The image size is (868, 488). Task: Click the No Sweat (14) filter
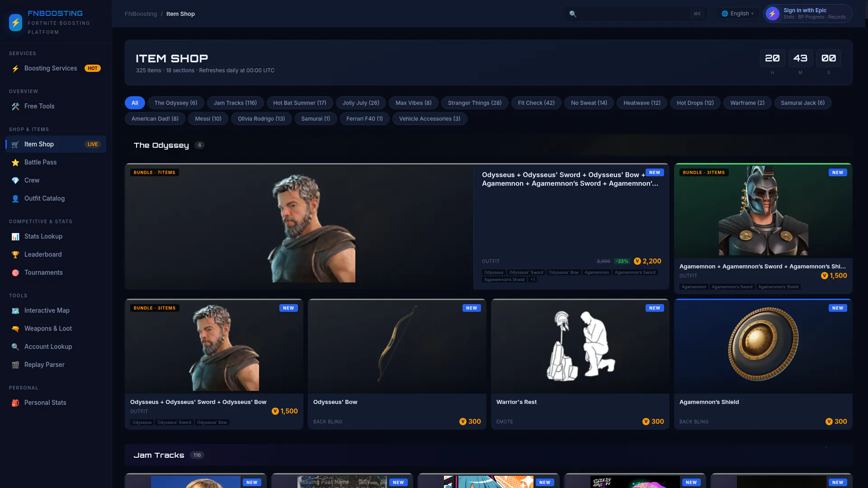click(589, 103)
